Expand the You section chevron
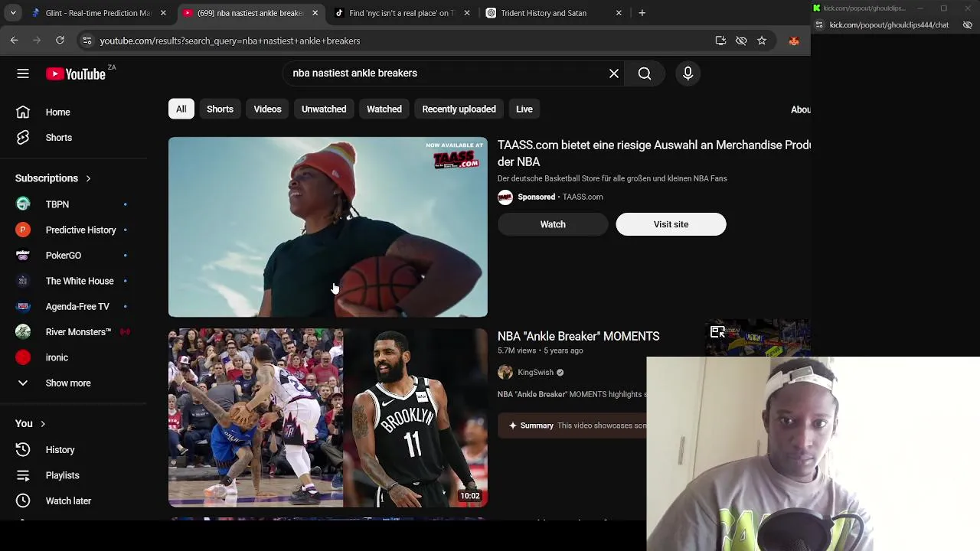Image resolution: width=980 pixels, height=551 pixels. coord(43,424)
